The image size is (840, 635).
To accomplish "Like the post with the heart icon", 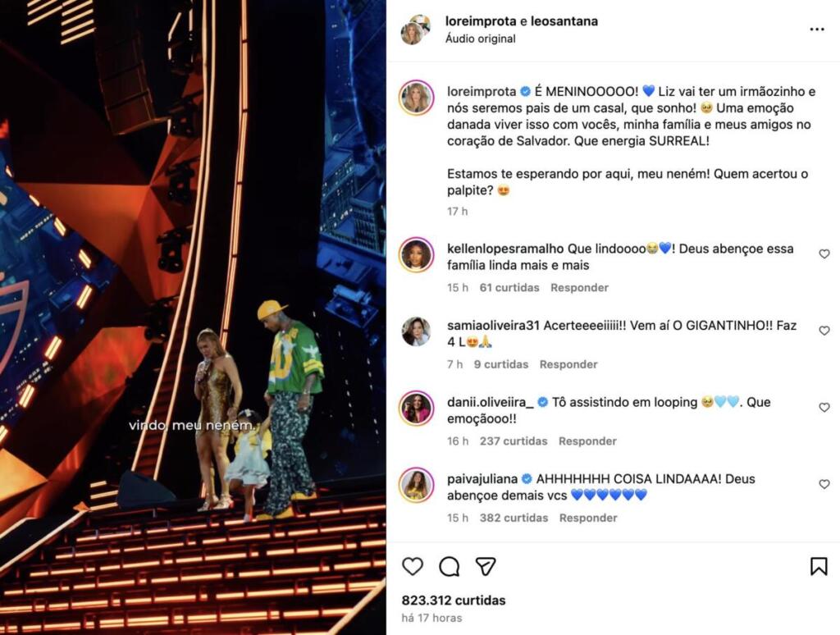I will point(413,566).
